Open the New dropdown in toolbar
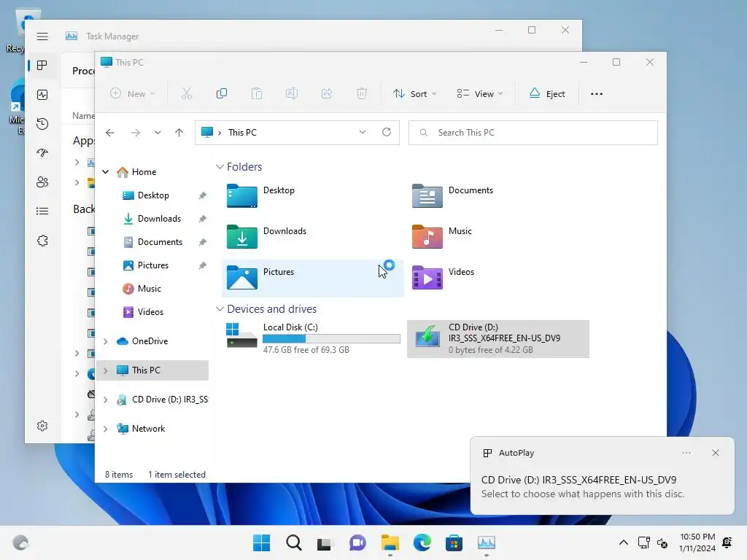This screenshot has width=747, height=560. tap(132, 94)
